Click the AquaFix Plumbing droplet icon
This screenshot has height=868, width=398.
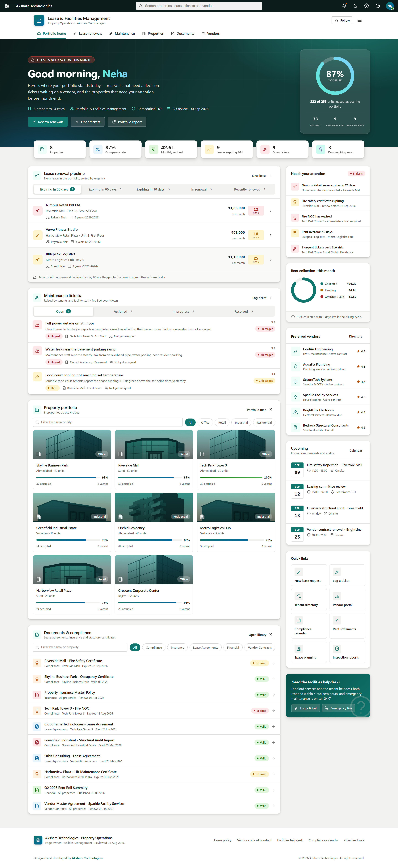[x=295, y=367]
